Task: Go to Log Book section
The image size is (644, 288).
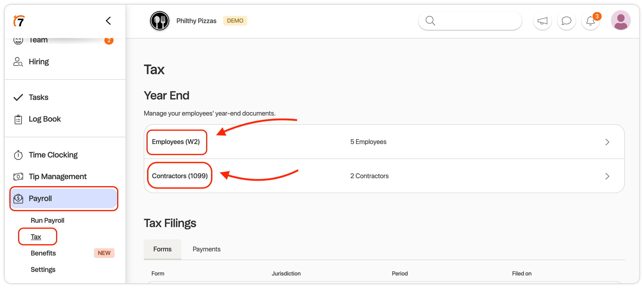Action: tap(45, 119)
